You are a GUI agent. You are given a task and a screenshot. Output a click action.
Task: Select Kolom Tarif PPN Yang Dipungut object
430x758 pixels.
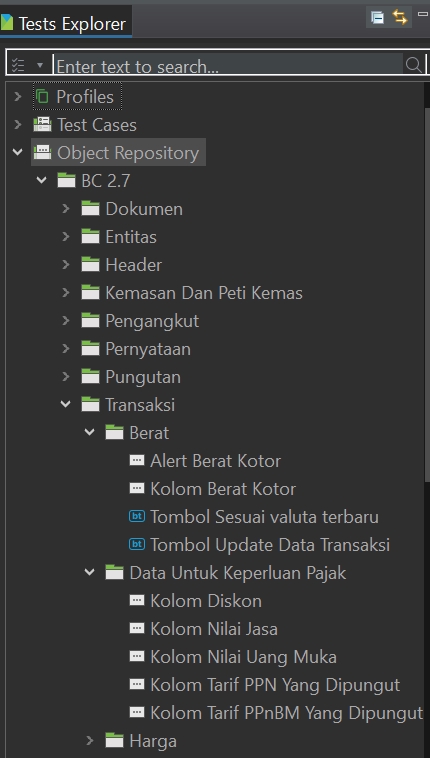(x=275, y=685)
